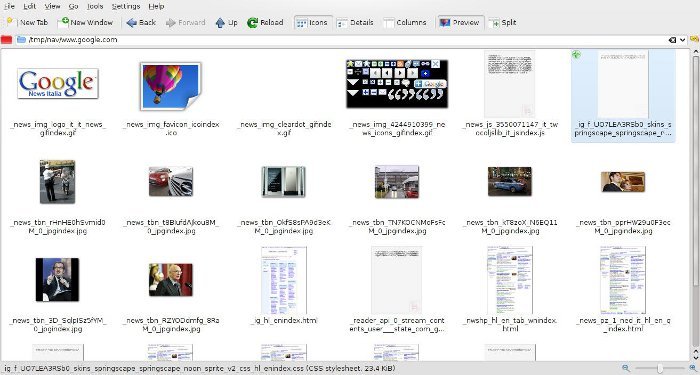This screenshot has height=375, width=700.
Task: Select the _news_tbn_TN7KDCNMcPsFc image thumbnail
Action: point(397,182)
